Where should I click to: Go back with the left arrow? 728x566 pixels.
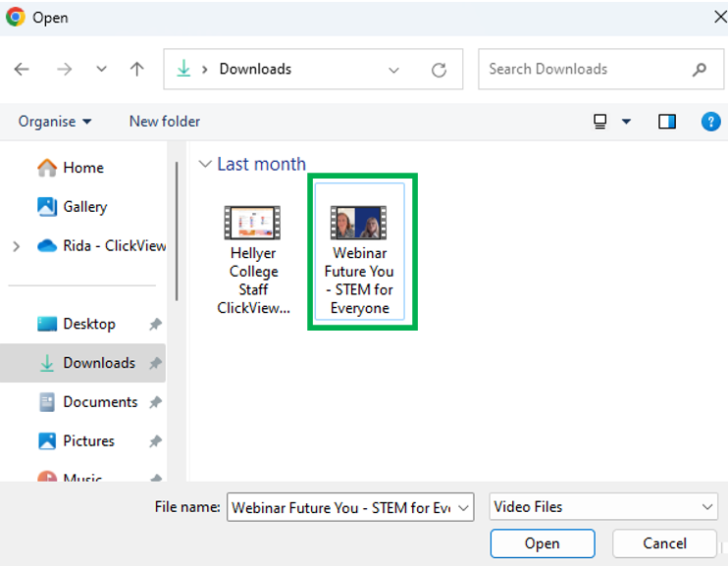[22, 70]
